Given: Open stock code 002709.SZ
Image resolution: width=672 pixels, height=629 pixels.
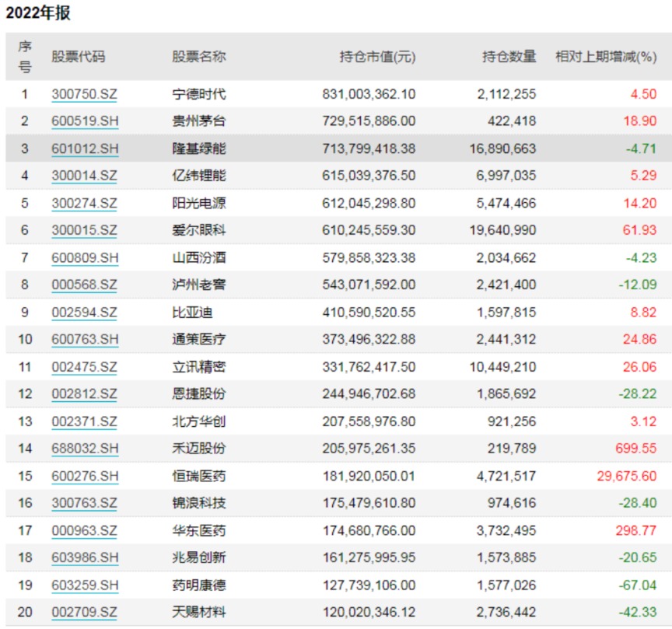Looking at the screenshot, I should [84, 613].
